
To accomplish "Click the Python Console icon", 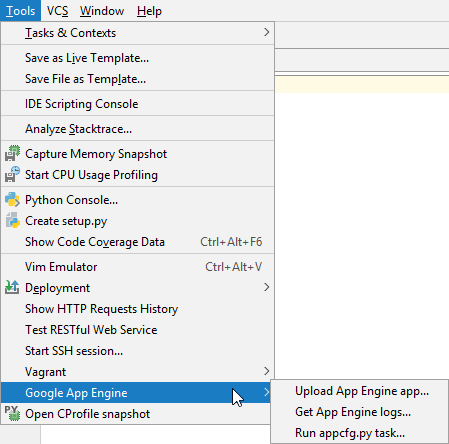I will (x=12, y=200).
